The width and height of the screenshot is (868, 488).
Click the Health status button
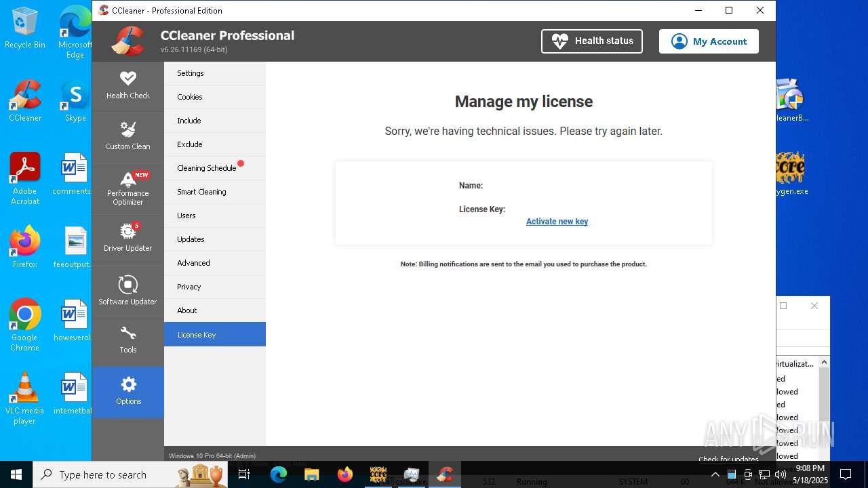click(591, 41)
